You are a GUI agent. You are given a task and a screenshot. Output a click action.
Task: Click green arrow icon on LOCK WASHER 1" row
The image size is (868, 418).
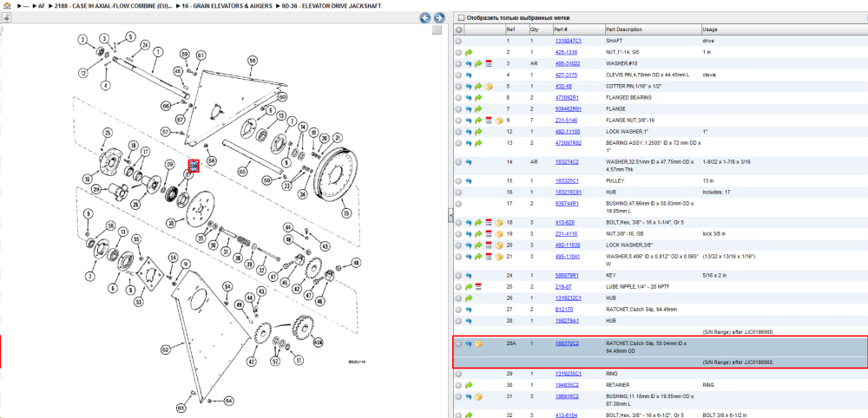tap(479, 132)
